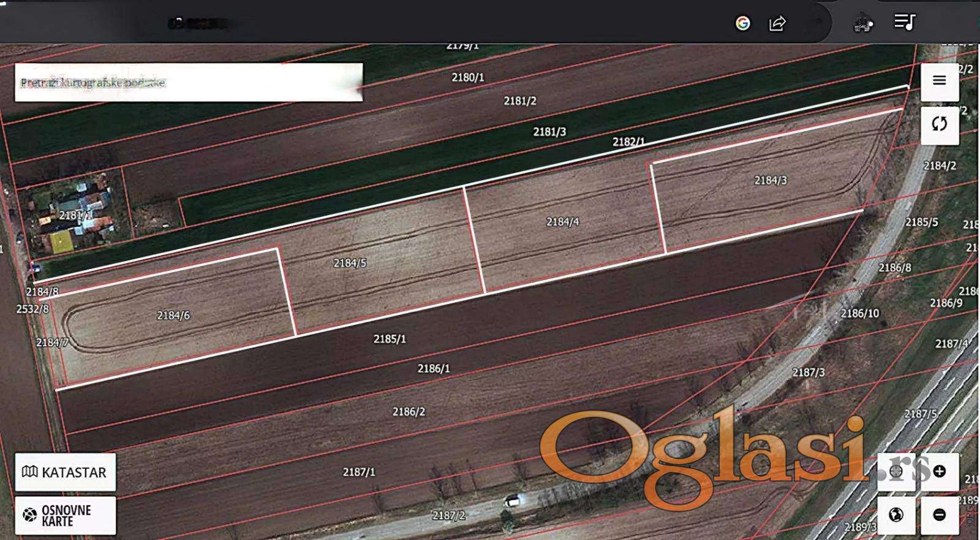Focus the map data search field
Image resolution: width=980 pixels, height=540 pixels.
[189, 83]
